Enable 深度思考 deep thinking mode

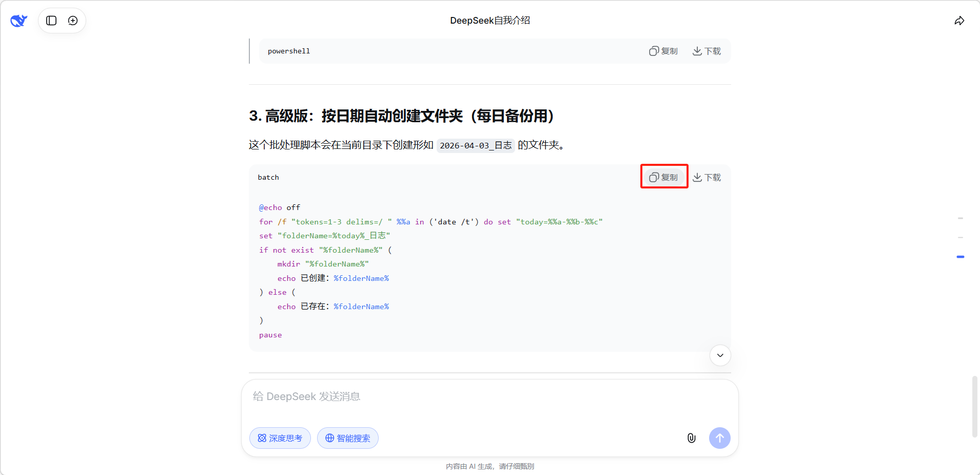280,438
